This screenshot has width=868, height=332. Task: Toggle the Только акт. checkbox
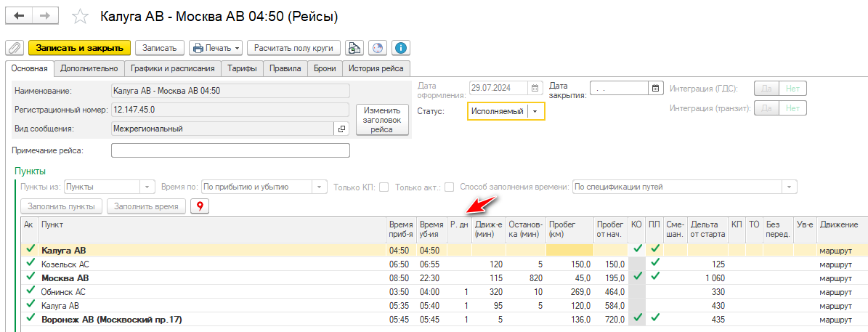coord(449,187)
